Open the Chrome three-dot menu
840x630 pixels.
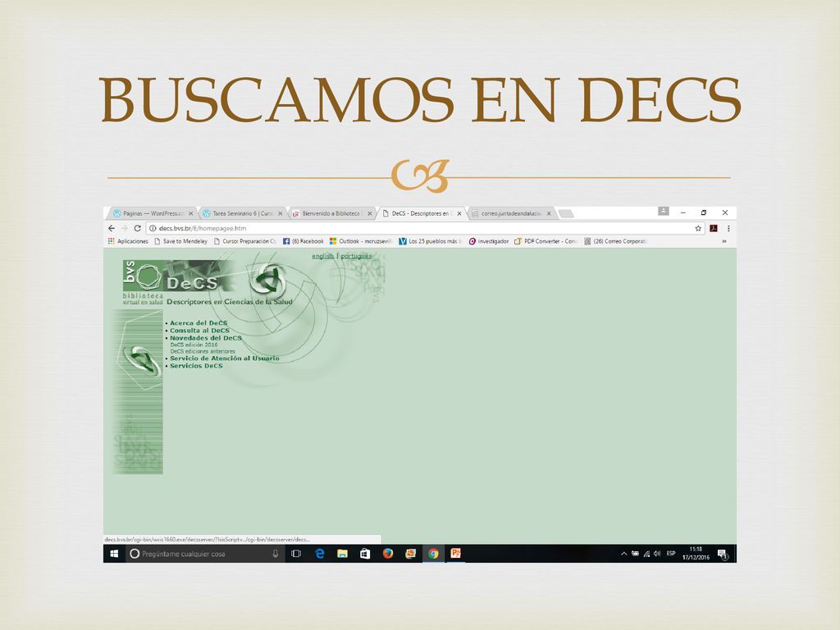pyautogui.click(x=728, y=228)
